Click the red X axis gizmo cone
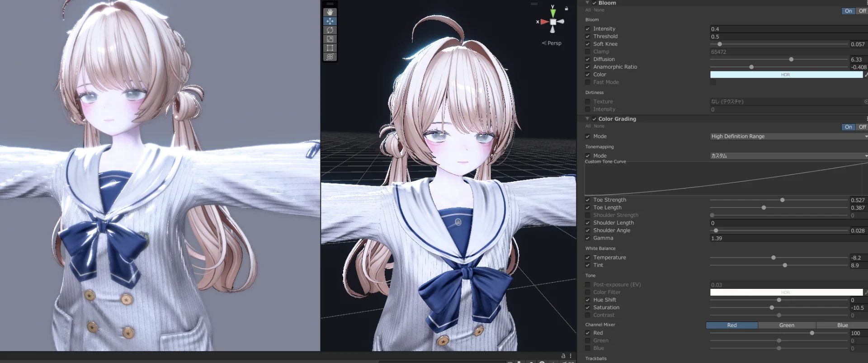The height and width of the screenshot is (363, 868). [x=544, y=22]
